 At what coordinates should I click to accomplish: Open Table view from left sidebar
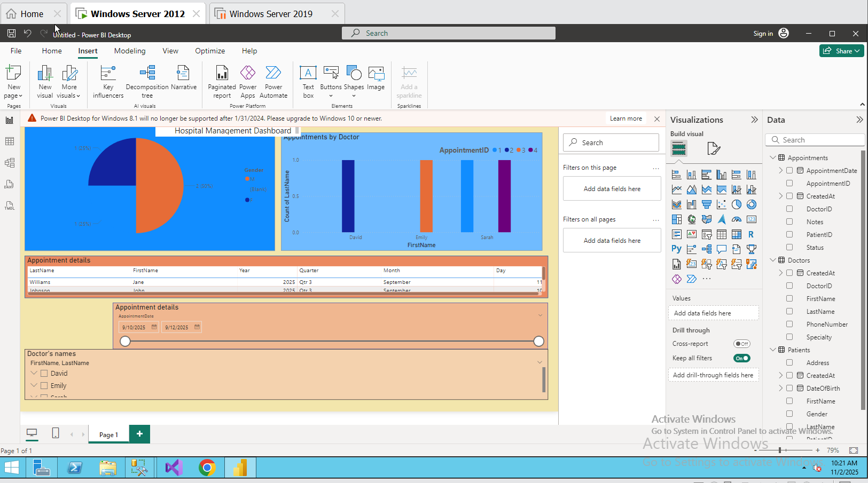point(10,141)
